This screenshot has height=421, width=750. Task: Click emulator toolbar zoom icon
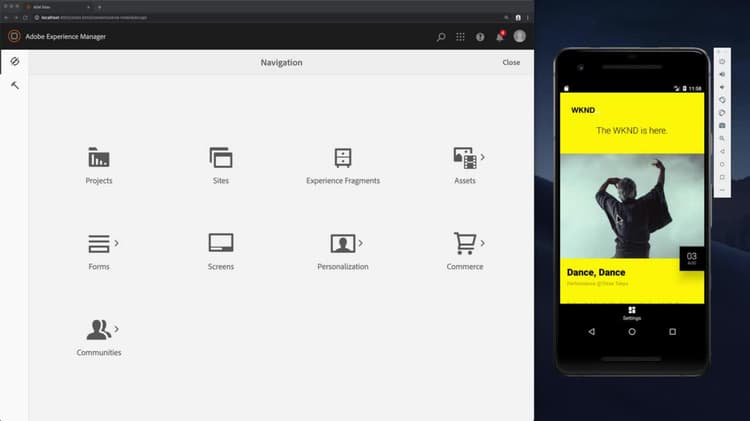tap(722, 138)
